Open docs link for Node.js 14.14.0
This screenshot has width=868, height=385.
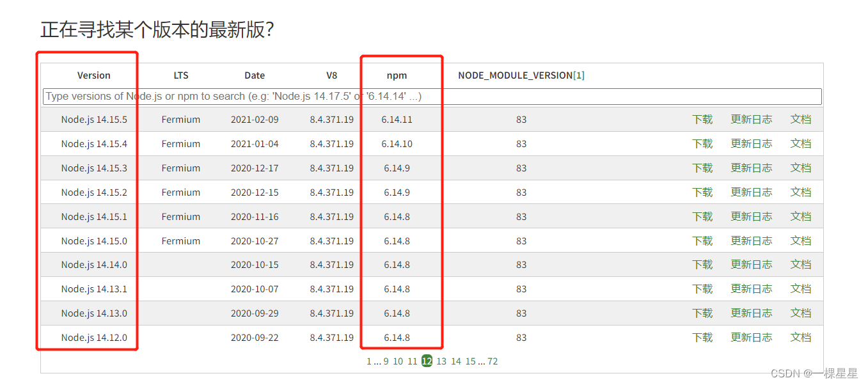tap(801, 265)
